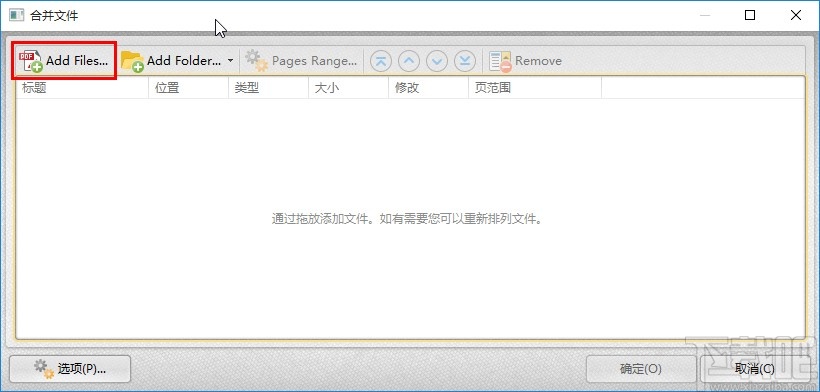Click the move up arrow icon

point(409,61)
